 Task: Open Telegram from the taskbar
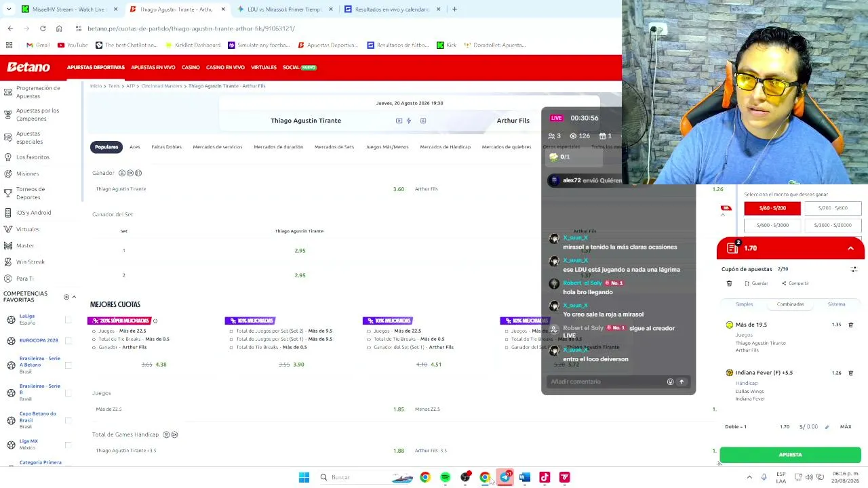point(505,477)
